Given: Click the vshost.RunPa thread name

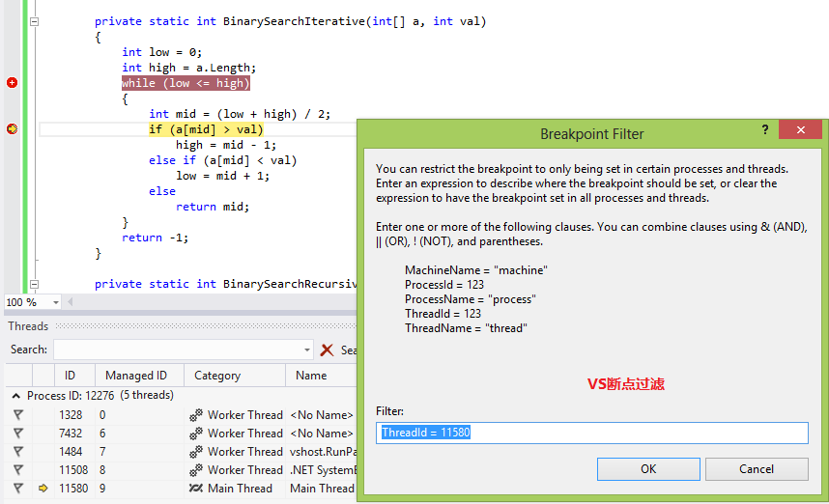Looking at the screenshot, I should (x=323, y=452).
